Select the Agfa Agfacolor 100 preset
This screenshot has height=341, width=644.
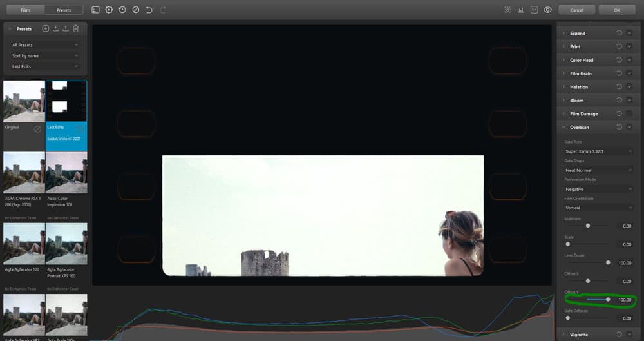pos(24,244)
